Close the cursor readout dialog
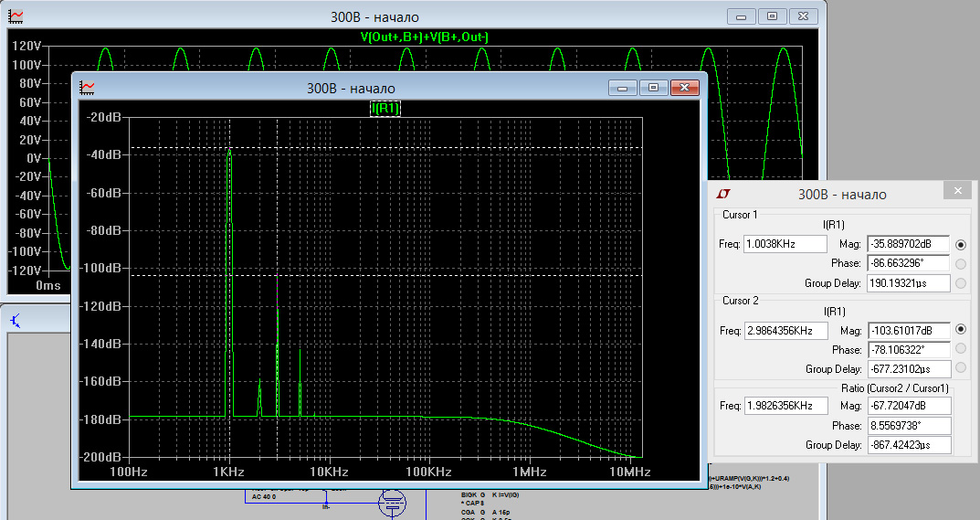980x520 pixels. [x=957, y=191]
